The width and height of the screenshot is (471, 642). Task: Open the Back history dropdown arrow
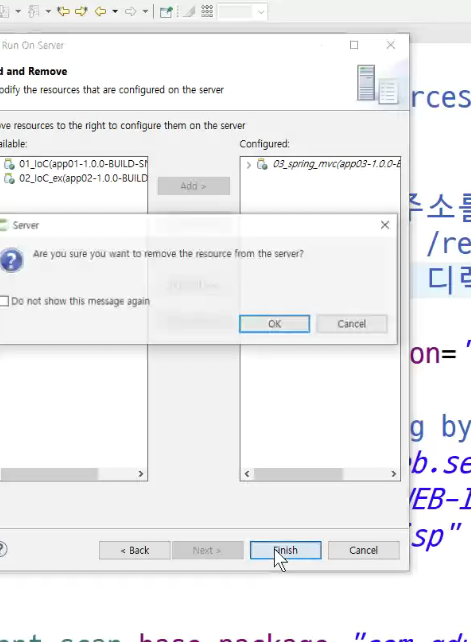115,11
